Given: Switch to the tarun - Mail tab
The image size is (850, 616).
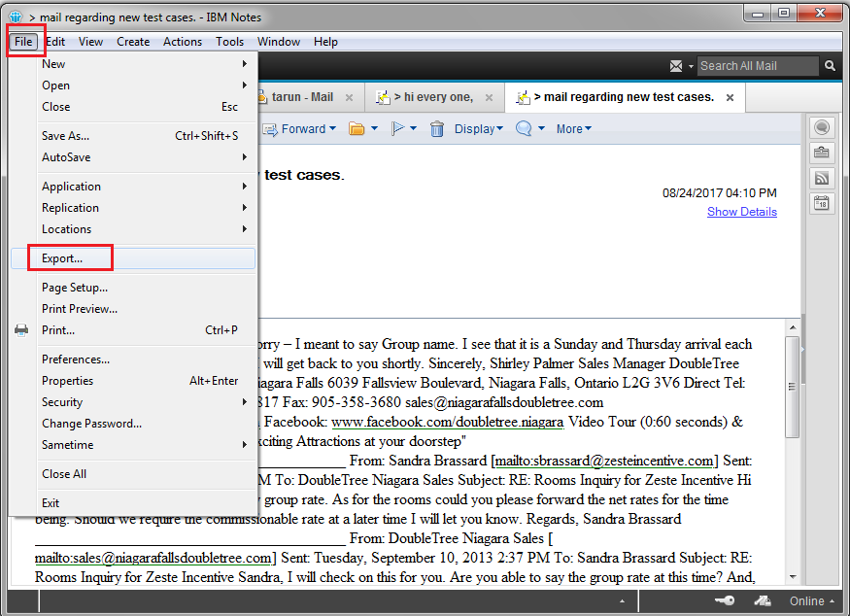Looking at the screenshot, I should tap(302, 97).
